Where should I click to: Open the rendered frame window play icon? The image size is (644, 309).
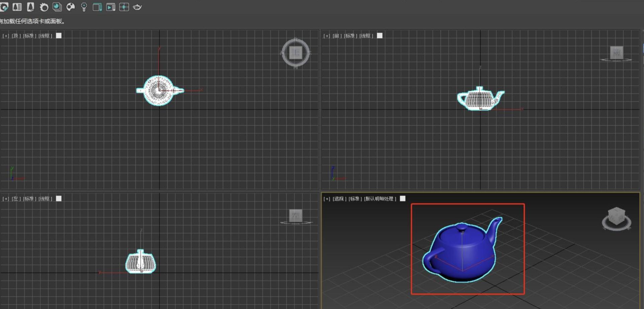coord(110,7)
